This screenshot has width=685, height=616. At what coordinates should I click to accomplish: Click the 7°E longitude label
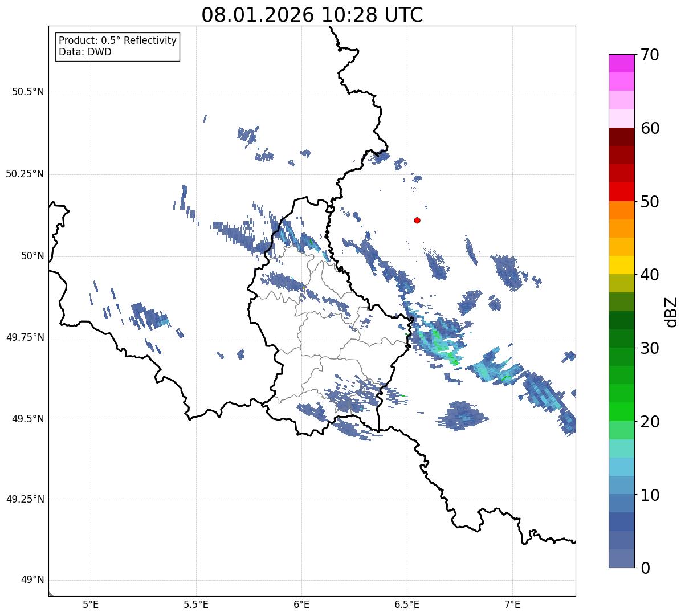click(x=512, y=604)
